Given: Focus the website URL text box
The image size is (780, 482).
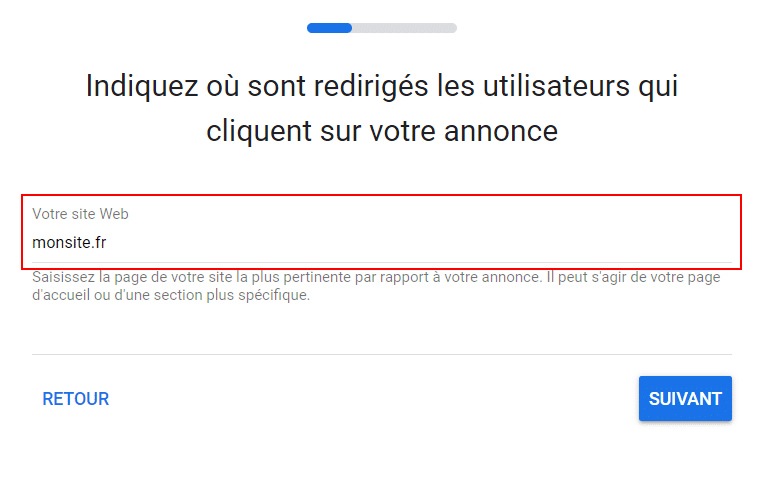Looking at the screenshot, I should coord(381,241).
